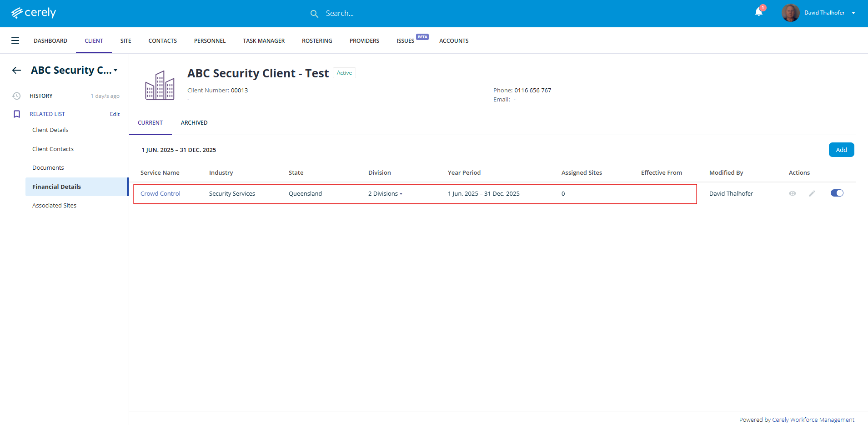
Task: Click the green Active status badge
Action: click(x=344, y=73)
